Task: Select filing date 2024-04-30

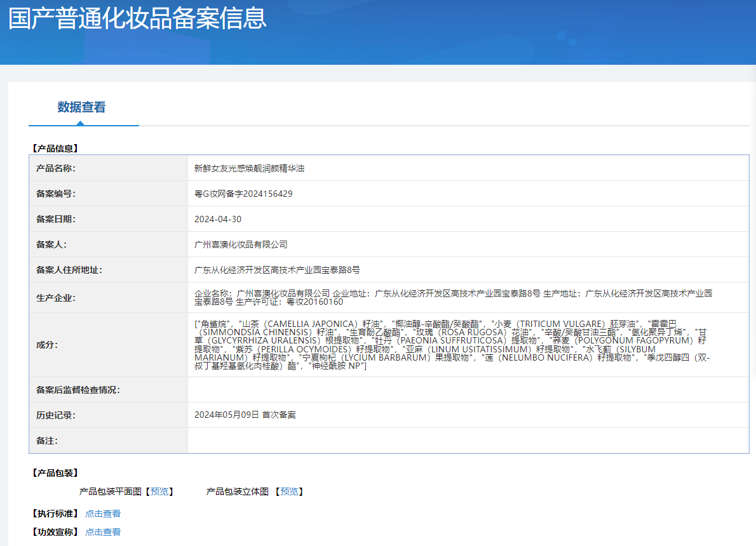Action: click(x=218, y=219)
